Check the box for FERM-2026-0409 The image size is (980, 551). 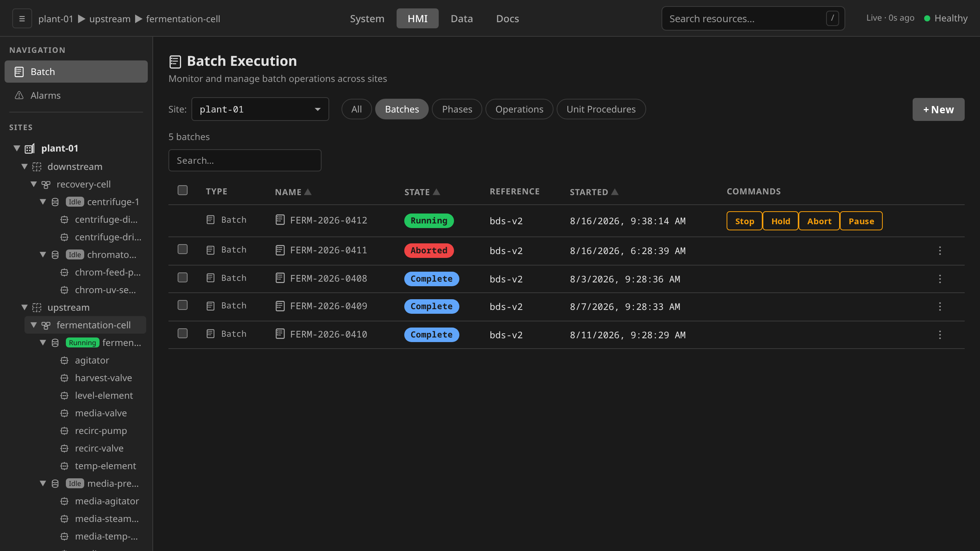click(x=183, y=305)
